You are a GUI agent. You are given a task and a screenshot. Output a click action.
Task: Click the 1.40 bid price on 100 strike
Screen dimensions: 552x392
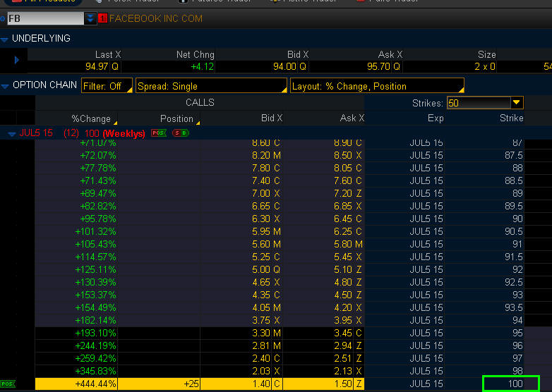coord(263,384)
